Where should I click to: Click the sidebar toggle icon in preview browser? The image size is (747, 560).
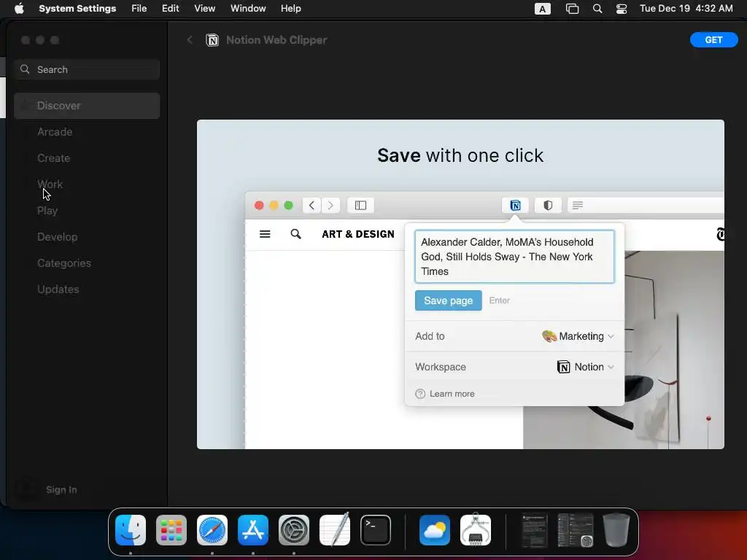[360, 205]
